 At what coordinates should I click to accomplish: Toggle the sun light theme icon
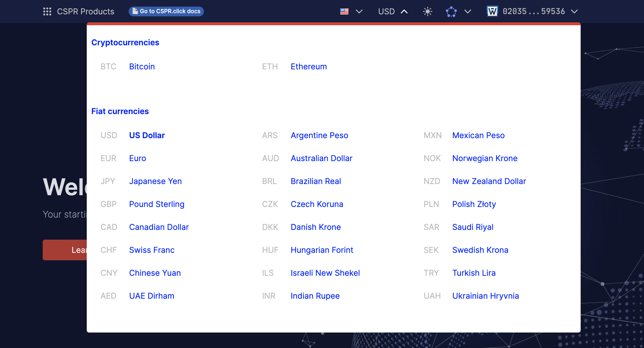tap(428, 11)
